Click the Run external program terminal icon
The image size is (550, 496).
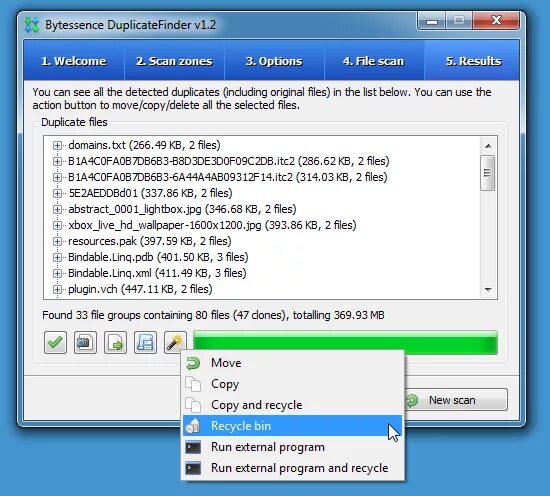point(193,447)
